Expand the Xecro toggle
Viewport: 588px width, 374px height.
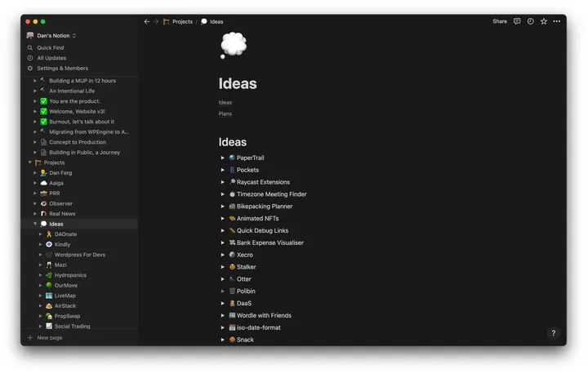(222, 255)
